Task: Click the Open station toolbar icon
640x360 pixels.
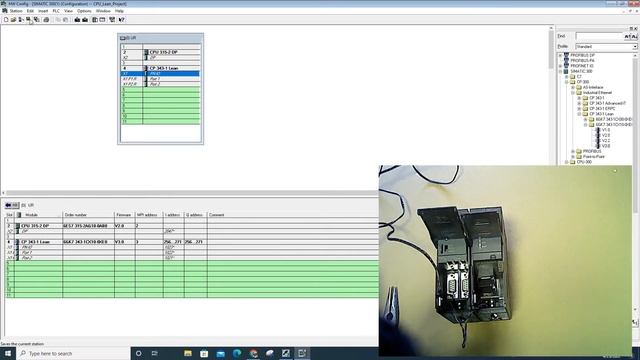Action: (x=13, y=20)
